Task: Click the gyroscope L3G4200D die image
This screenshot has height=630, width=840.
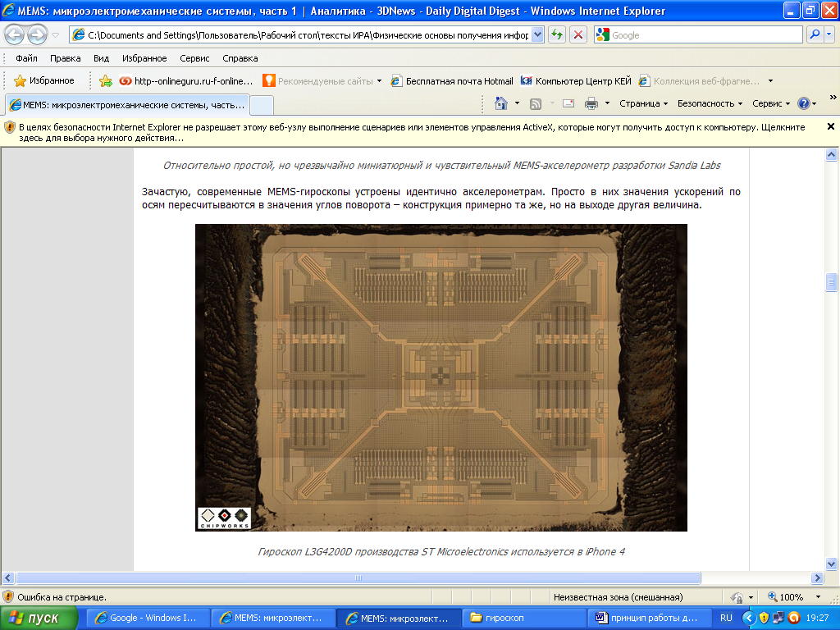Action: (441, 377)
